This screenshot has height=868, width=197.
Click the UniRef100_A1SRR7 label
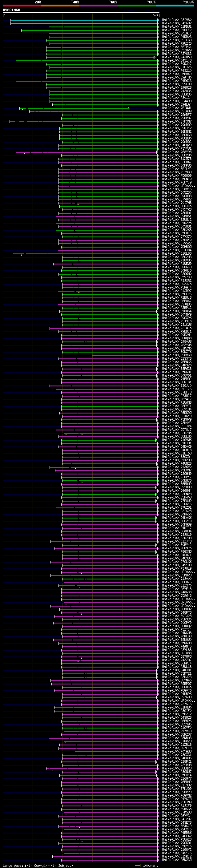point(177,291)
